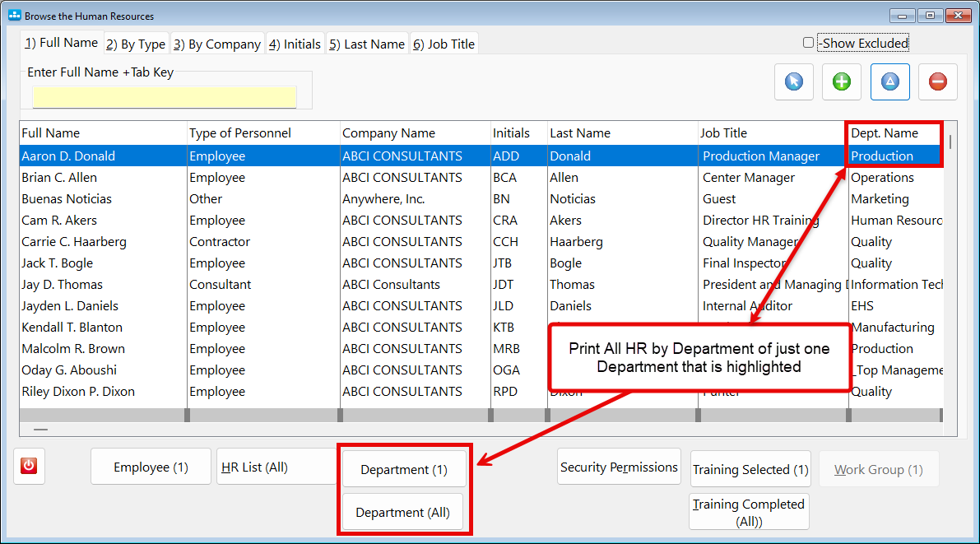The height and width of the screenshot is (544, 980).
Task: Click the Type of Personnel column header
Action: tap(263, 133)
